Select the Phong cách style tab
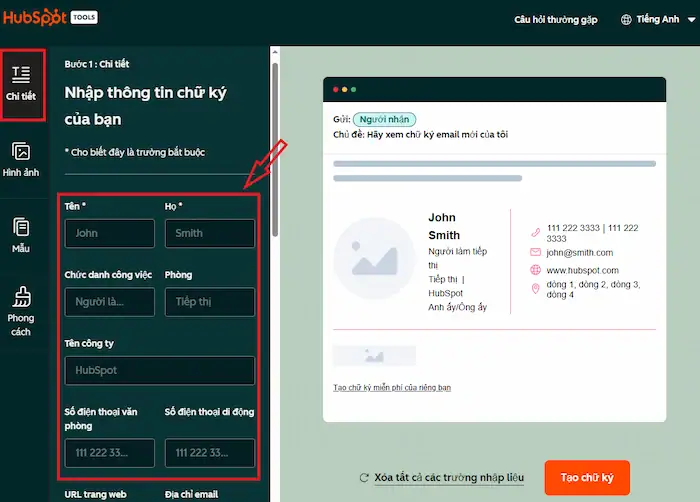The width and height of the screenshot is (700, 502). click(x=21, y=309)
